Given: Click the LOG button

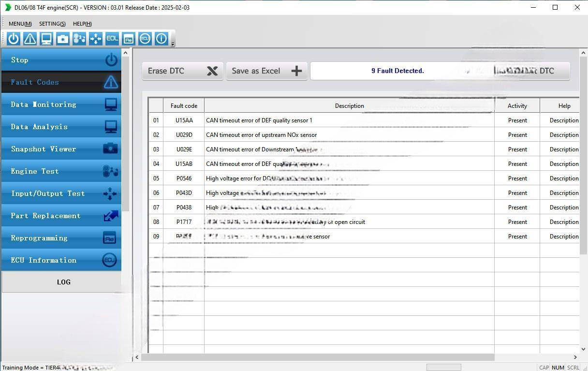Looking at the screenshot, I should 63,282.
